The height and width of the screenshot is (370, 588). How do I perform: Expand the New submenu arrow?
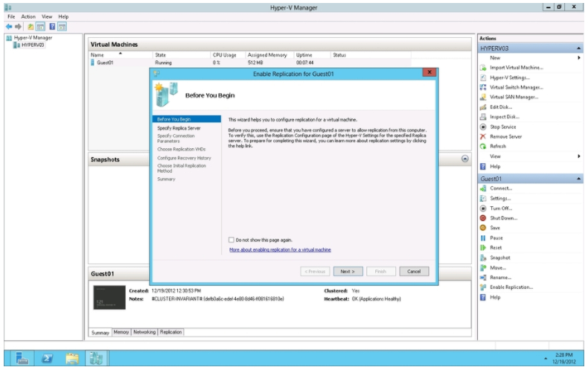point(579,58)
